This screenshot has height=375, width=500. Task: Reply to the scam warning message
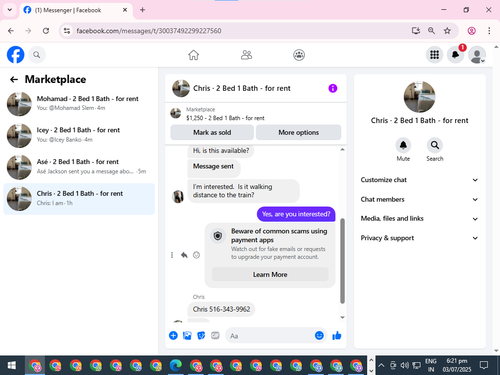point(184,255)
